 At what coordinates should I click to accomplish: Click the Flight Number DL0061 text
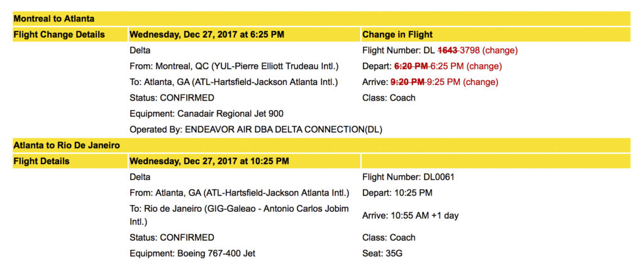[408, 177]
